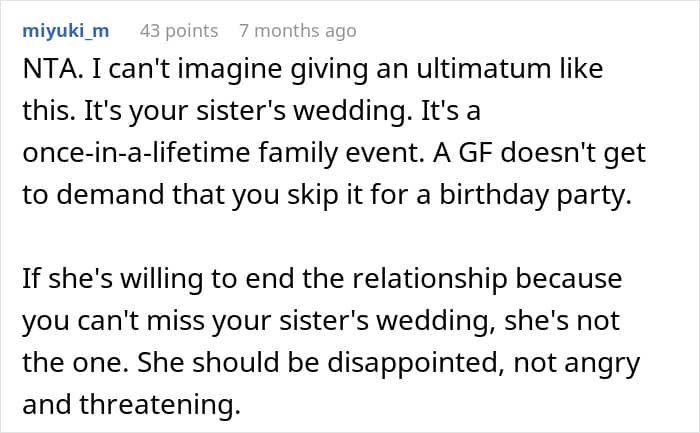700x433 pixels.
Task: Click the words family event
Action: point(375,152)
